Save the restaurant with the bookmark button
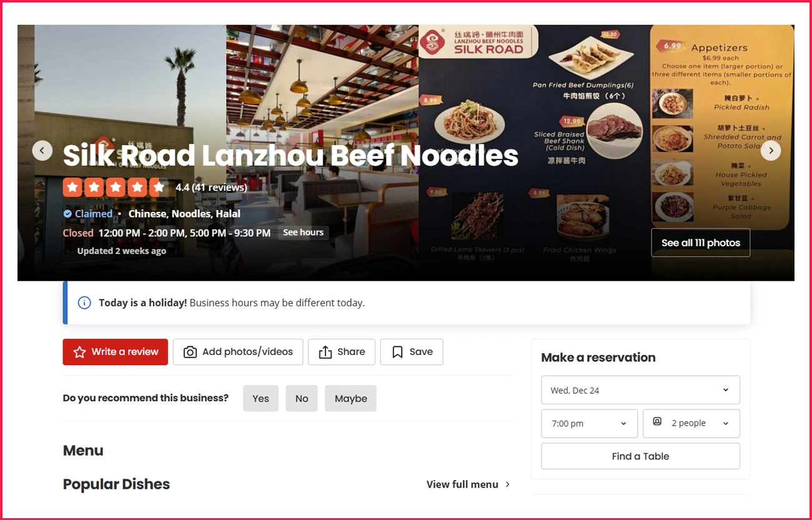Viewport: 812px width, 520px height. [412, 352]
